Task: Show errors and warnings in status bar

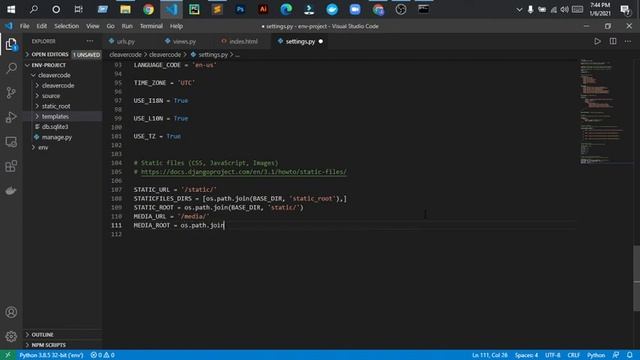Action: (102, 355)
